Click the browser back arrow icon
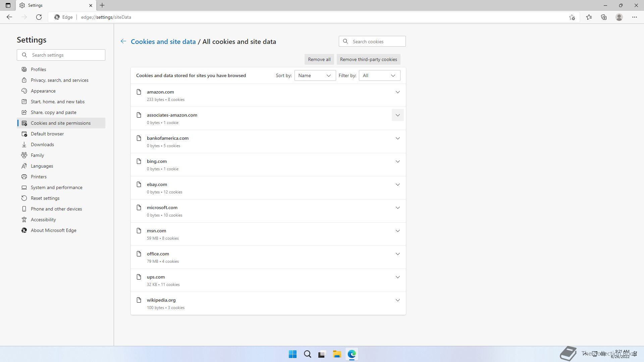644x362 pixels. pyautogui.click(x=9, y=17)
